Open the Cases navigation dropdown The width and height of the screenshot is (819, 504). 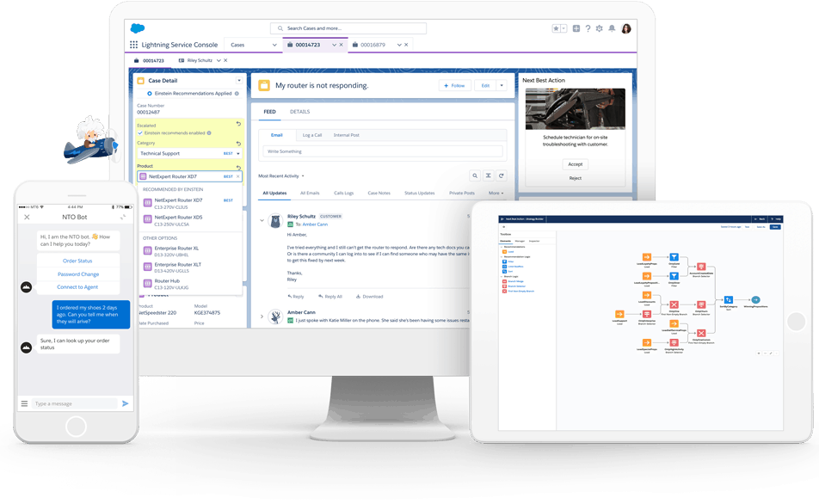click(274, 45)
